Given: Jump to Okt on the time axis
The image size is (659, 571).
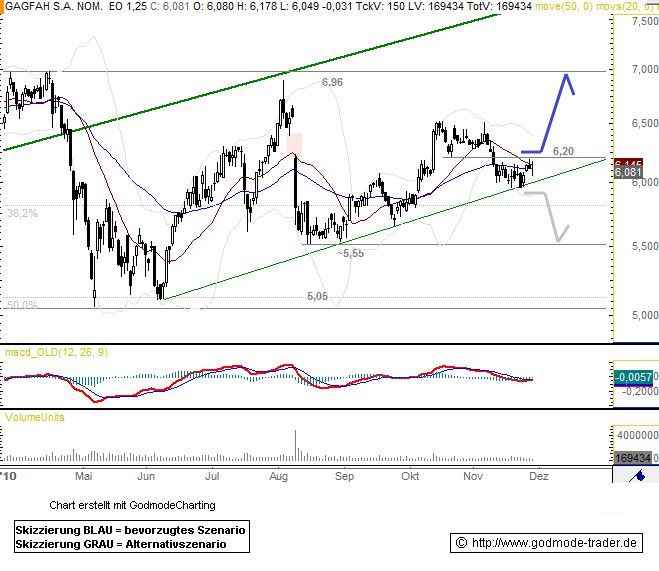Looking at the screenshot, I should point(409,476).
